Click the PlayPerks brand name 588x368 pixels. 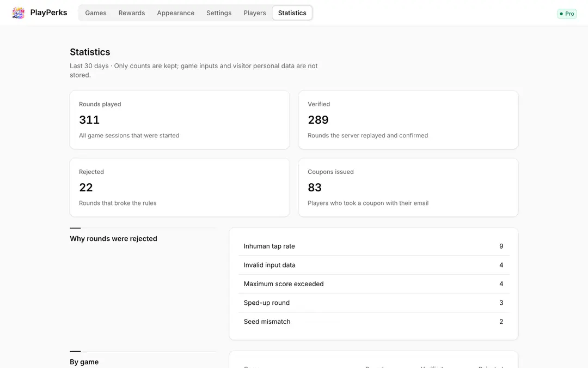click(x=49, y=13)
